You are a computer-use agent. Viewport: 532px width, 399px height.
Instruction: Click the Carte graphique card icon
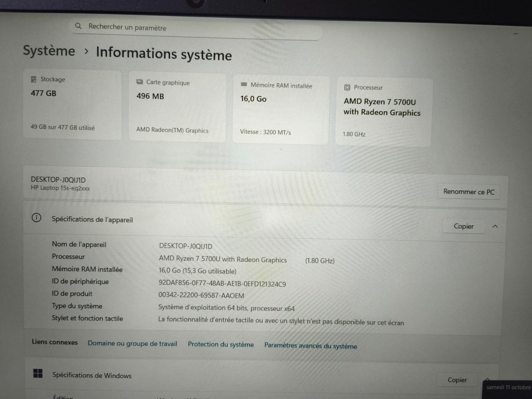point(140,82)
